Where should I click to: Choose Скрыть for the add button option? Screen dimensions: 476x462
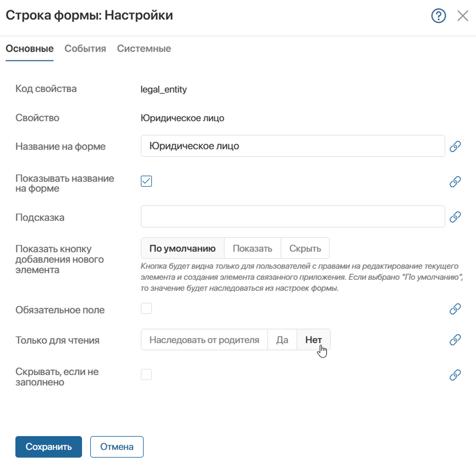click(x=305, y=248)
